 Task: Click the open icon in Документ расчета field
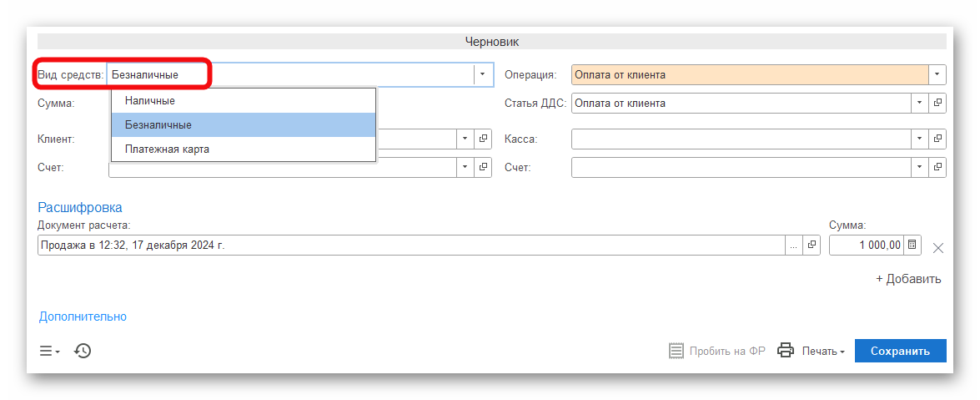tap(812, 246)
